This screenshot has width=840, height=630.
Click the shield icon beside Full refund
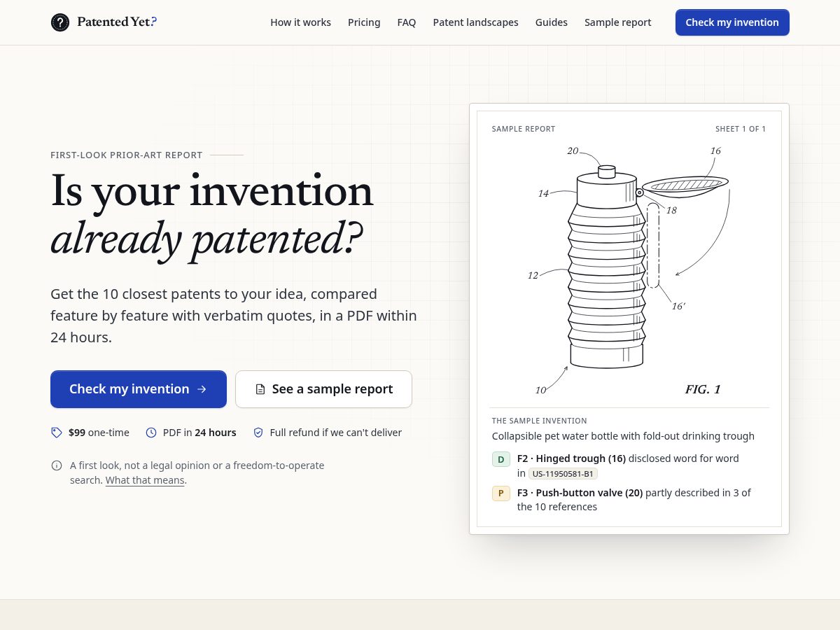[258, 433]
